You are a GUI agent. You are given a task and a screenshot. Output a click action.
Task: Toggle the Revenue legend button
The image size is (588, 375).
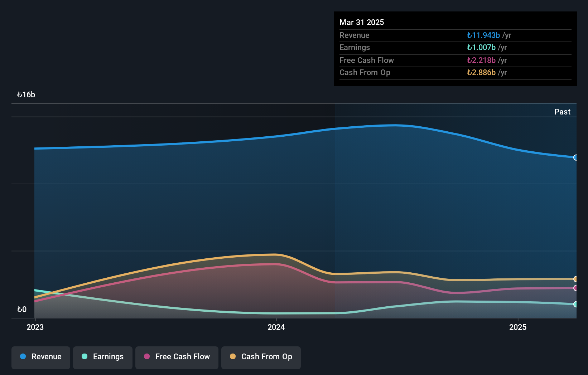click(41, 357)
